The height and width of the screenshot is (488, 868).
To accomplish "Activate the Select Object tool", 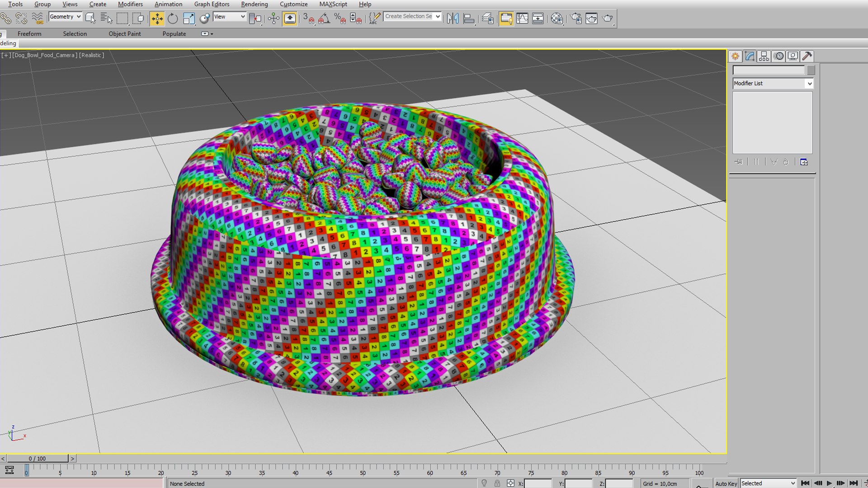I will [90, 19].
